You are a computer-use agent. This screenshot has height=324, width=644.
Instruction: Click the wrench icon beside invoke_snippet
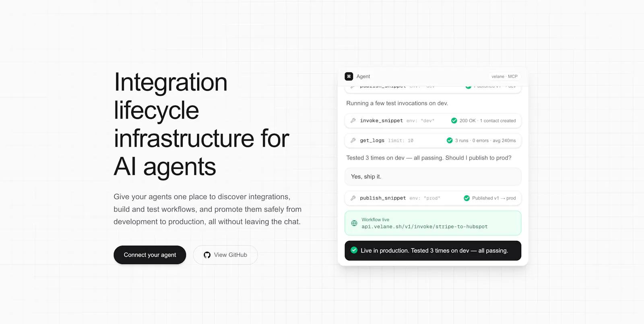coord(353,121)
